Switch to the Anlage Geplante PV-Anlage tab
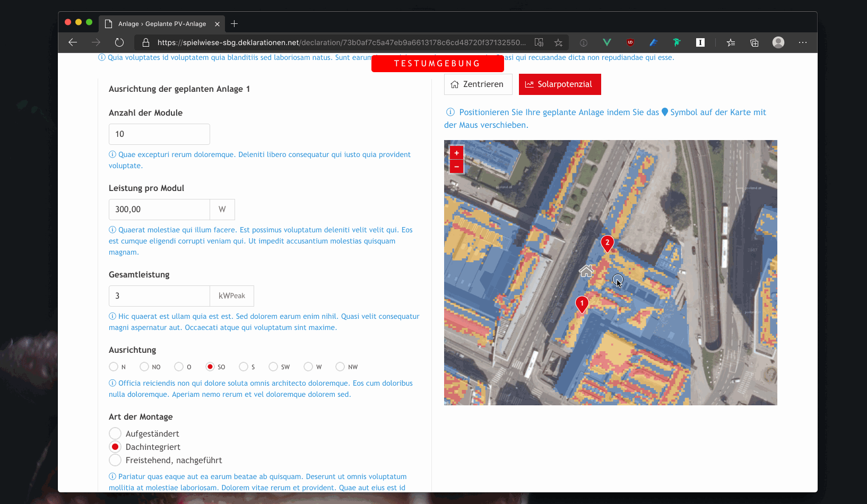Viewport: 867px width, 504px height. click(x=162, y=24)
